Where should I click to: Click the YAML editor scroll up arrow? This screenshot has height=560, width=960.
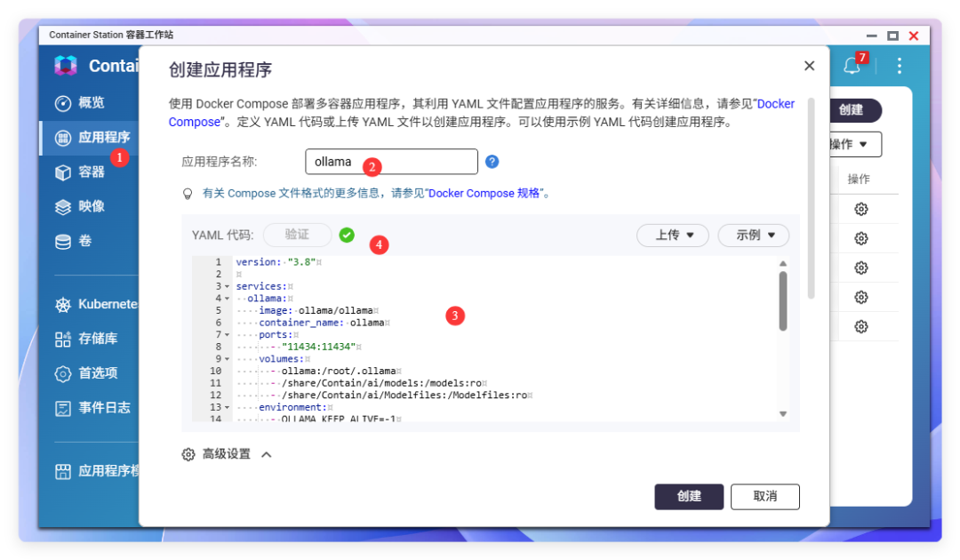(783, 264)
